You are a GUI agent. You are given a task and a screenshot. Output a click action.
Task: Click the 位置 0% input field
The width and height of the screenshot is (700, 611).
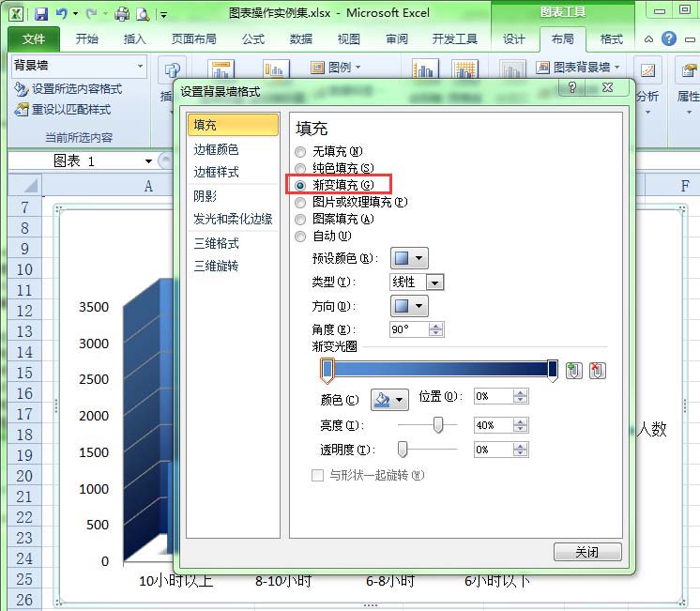click(x=494, y=396)
